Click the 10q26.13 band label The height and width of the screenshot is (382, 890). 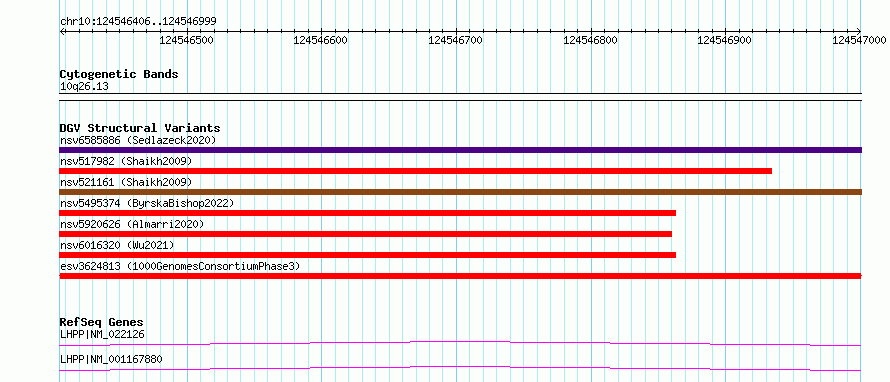pyautogui.click(x=84, y=87)
